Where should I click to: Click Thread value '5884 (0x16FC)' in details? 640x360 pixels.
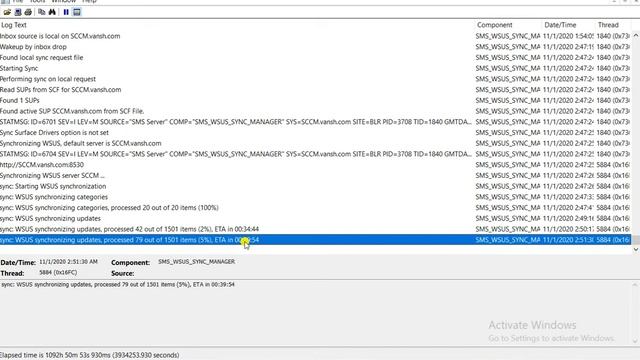[x=58, y=272]
